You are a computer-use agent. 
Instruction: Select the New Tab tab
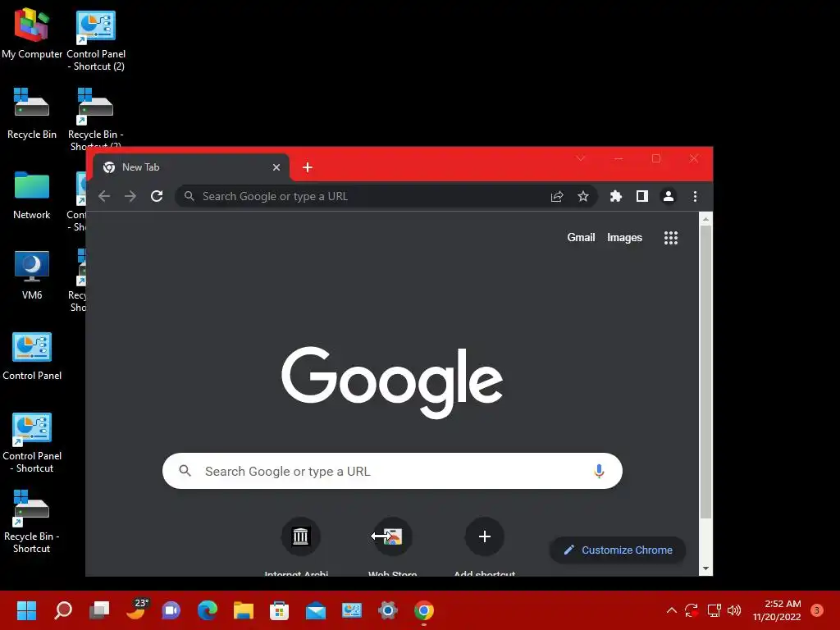coord(191,167)
